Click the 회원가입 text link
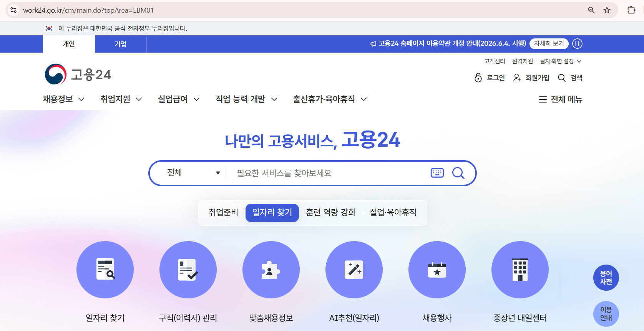Image resolution: width=644 pixels, height=331 pixels. (x=538, y=78)
